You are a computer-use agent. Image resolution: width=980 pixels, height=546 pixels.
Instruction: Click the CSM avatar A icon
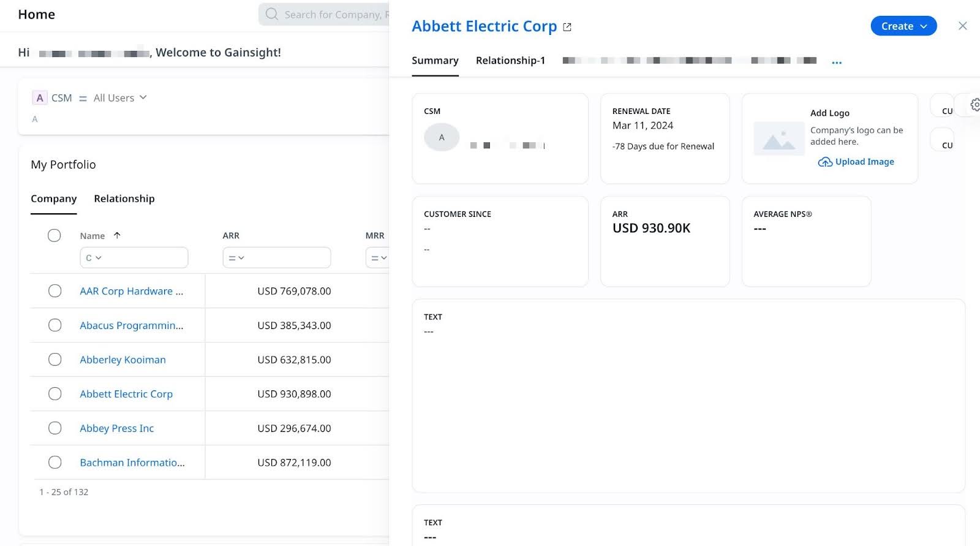(x=442, y=137)
